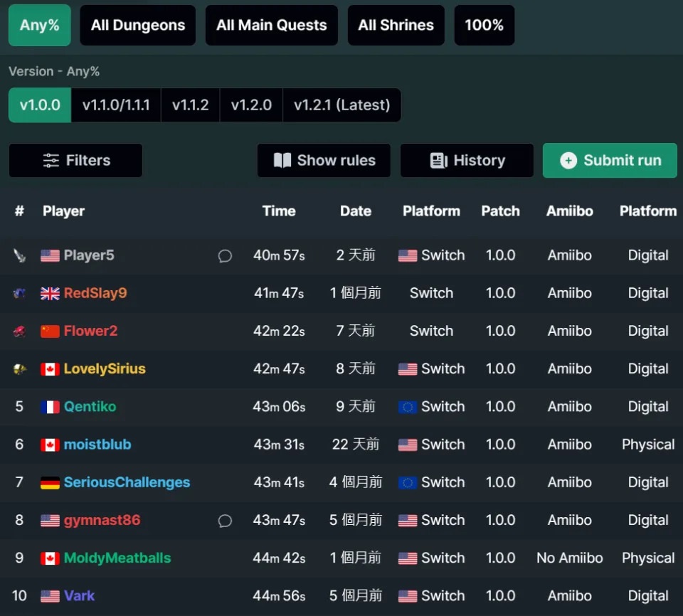
Task: Click the newspaper icon in History
Action: (439, 160)
